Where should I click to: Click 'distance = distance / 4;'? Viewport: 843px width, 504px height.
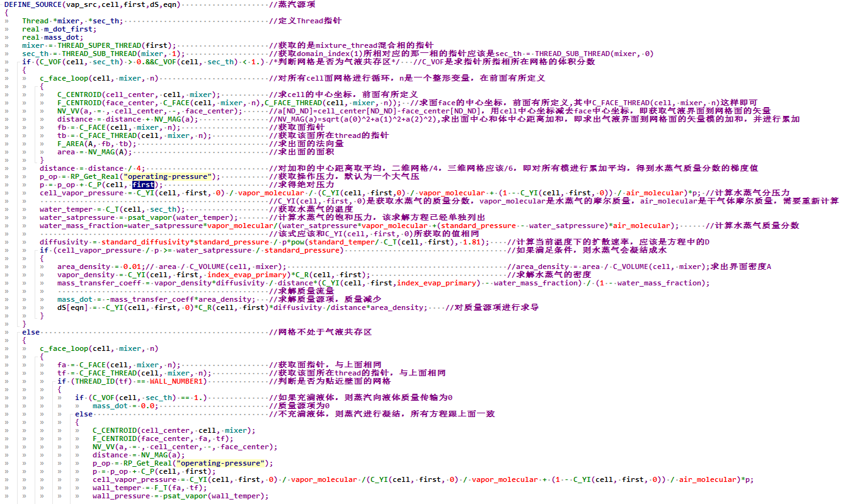tap(93, 168)
